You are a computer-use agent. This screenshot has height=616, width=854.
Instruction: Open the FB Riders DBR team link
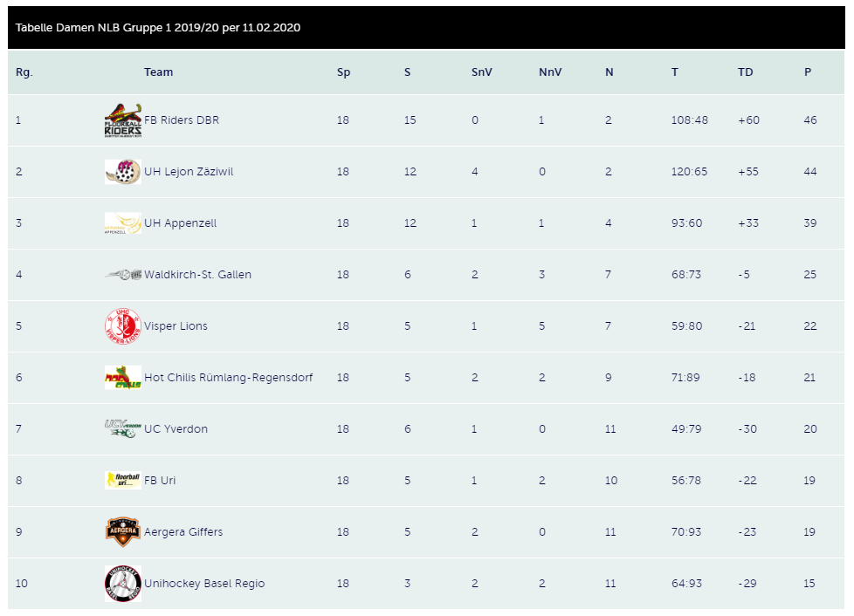pos(182,120)
